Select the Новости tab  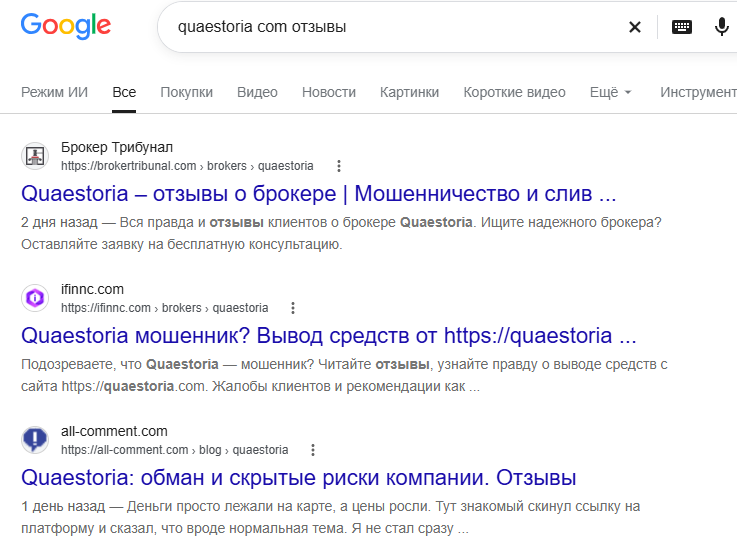[x=329, y=92]
